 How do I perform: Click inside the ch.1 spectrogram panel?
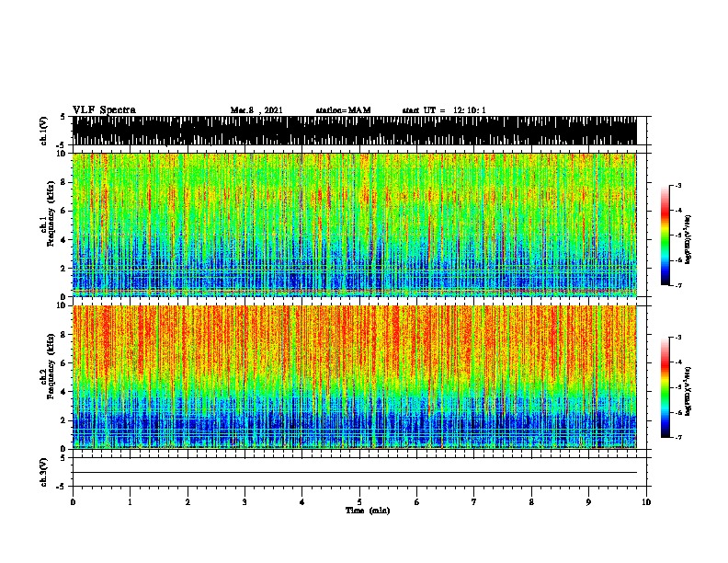355,224
